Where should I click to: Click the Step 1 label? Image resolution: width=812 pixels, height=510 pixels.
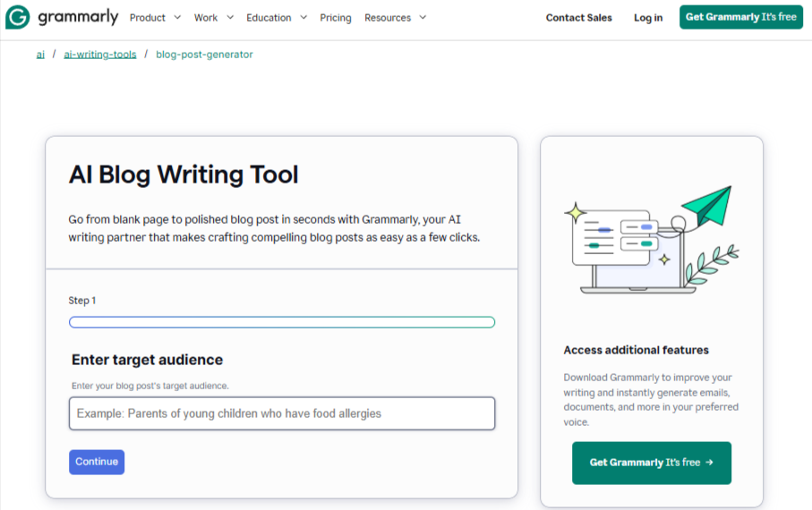[81, 301]
